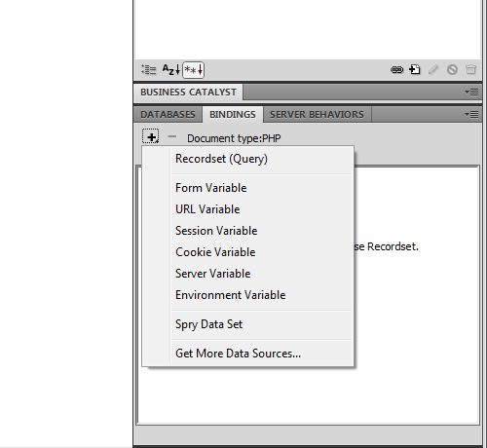
Task: Open Business Catalyst panel options menu
Action: (471, 93)
